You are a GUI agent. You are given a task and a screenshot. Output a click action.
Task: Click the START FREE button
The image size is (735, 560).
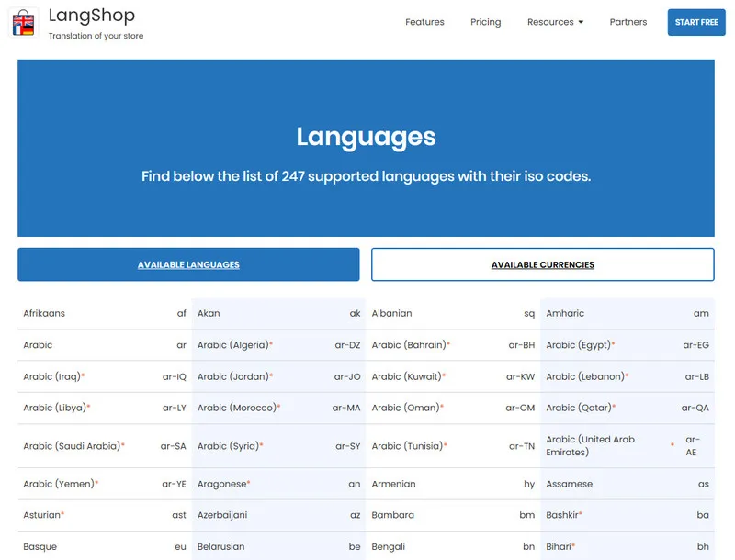696,22
